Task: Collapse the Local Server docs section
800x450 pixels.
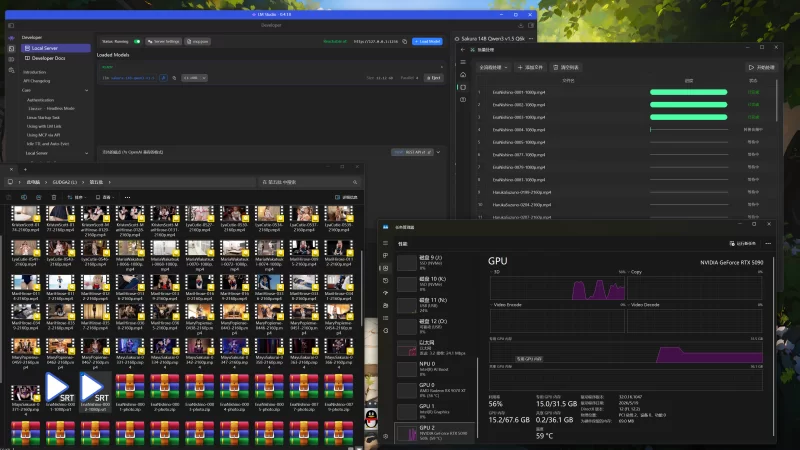Action: click(x=86, y=153)
